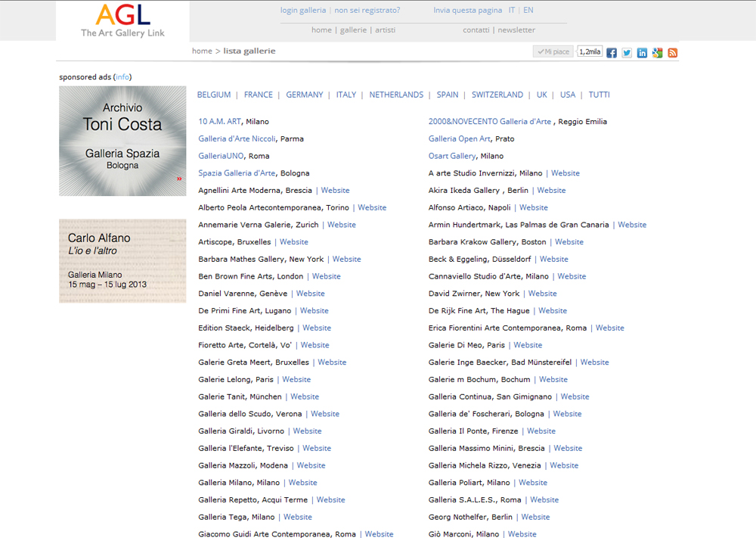Image resolution: width=756 pixels, height=538 pixels.
Task: Visit Galerie Lelong Paris Website link
Action: (x=296, y=380)
